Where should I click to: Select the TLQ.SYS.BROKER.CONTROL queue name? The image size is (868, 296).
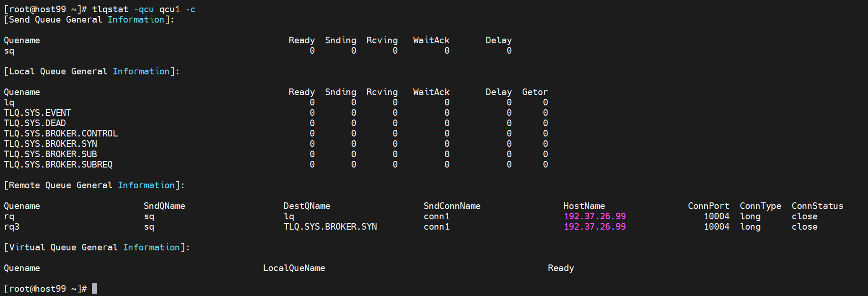pyautogui.click(x=61, y=134)
